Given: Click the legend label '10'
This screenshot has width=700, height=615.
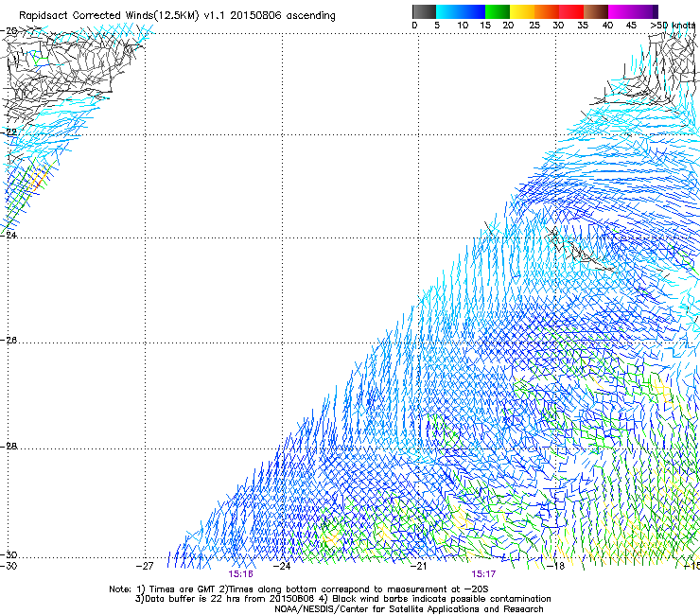Looking at the screenshot, I should pyautogui.click(x=463, y=26).
